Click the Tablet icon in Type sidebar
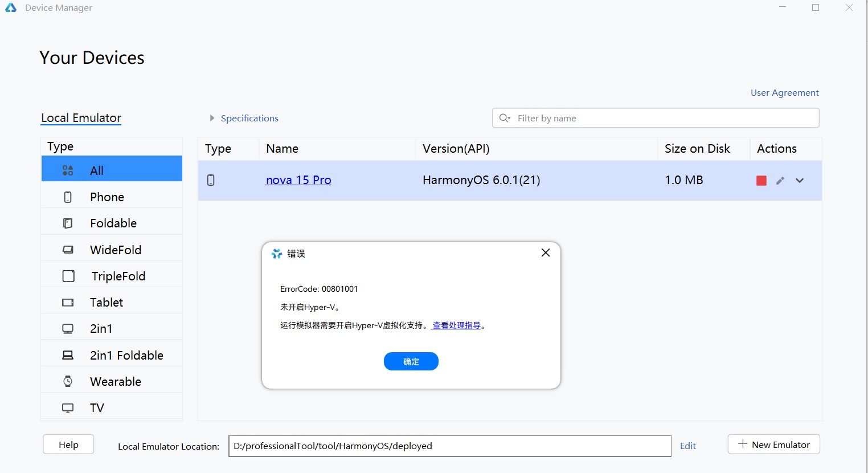This screenshot has height=473, width=868. point(68,303)
